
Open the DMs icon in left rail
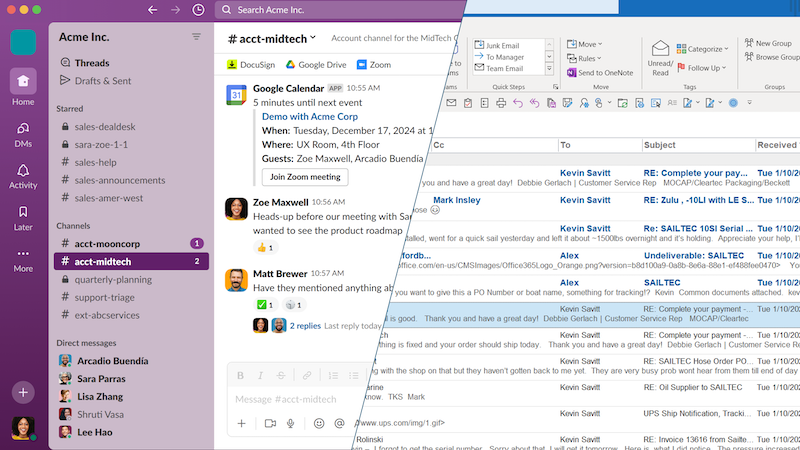coord(23,132)
